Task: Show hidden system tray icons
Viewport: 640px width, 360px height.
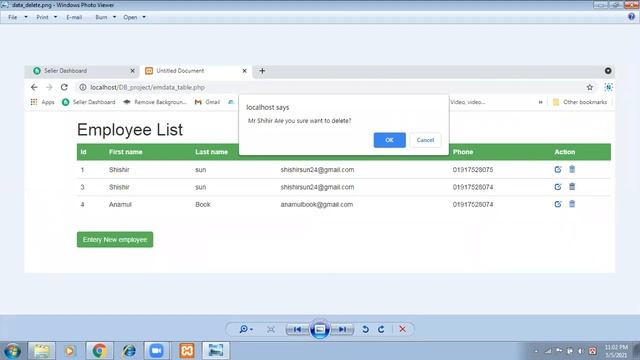Action: [536, 351]
